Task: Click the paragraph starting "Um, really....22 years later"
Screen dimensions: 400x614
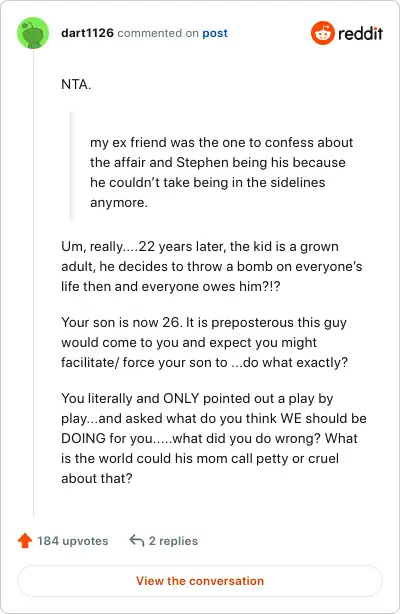Action: click(x=212, y=266)
